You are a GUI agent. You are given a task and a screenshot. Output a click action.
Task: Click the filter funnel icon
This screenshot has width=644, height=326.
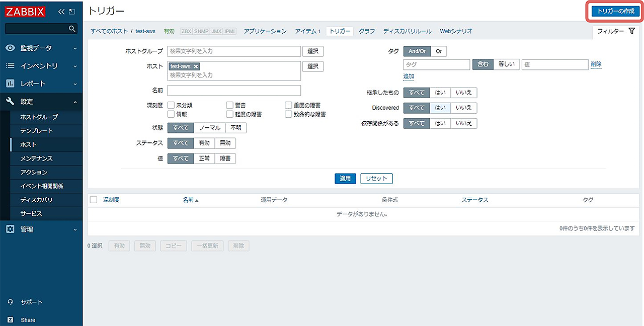(632, 31)
